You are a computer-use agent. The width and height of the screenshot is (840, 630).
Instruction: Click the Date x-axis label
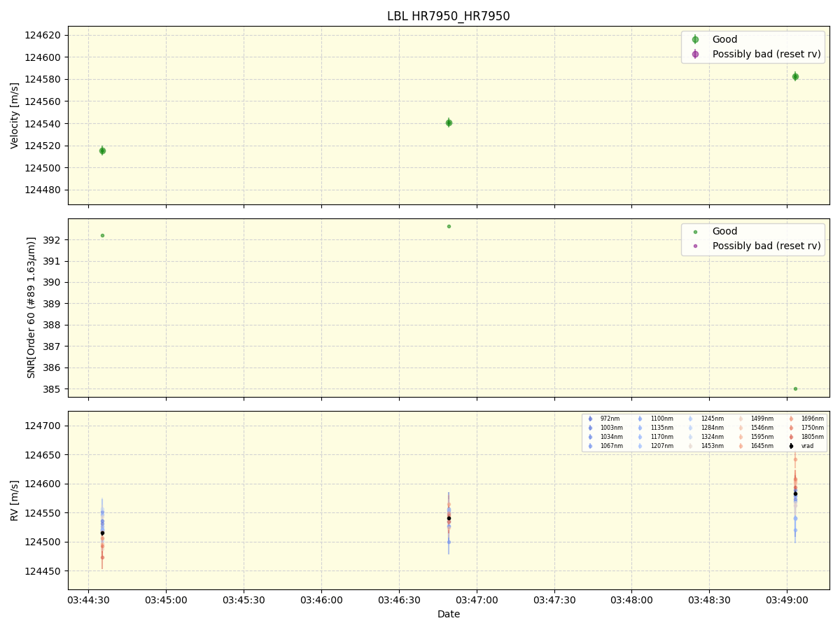coord(449,614)
